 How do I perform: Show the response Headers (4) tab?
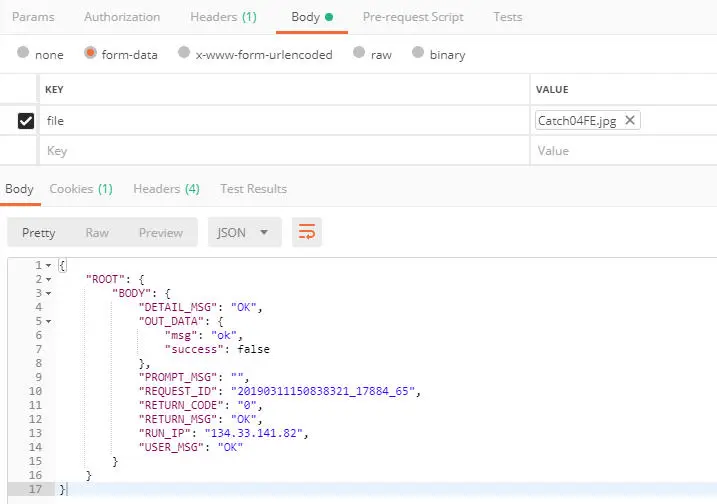coord(166,189)
